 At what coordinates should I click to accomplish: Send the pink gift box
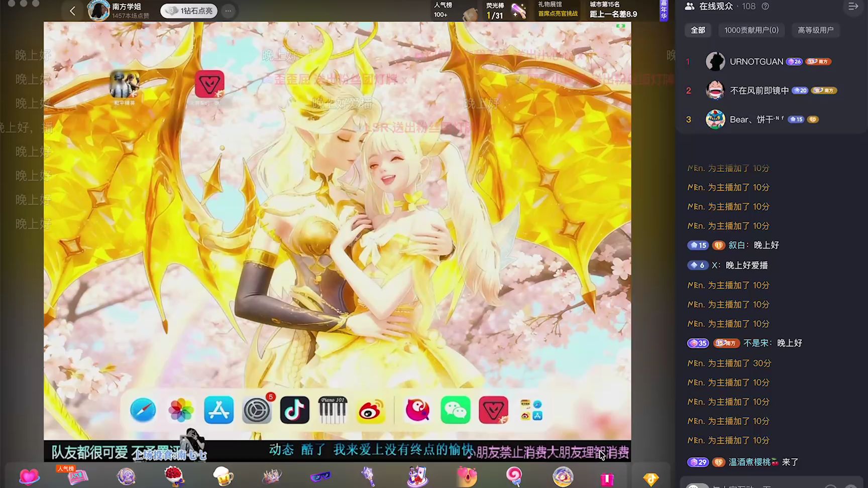tap(607, 478)
